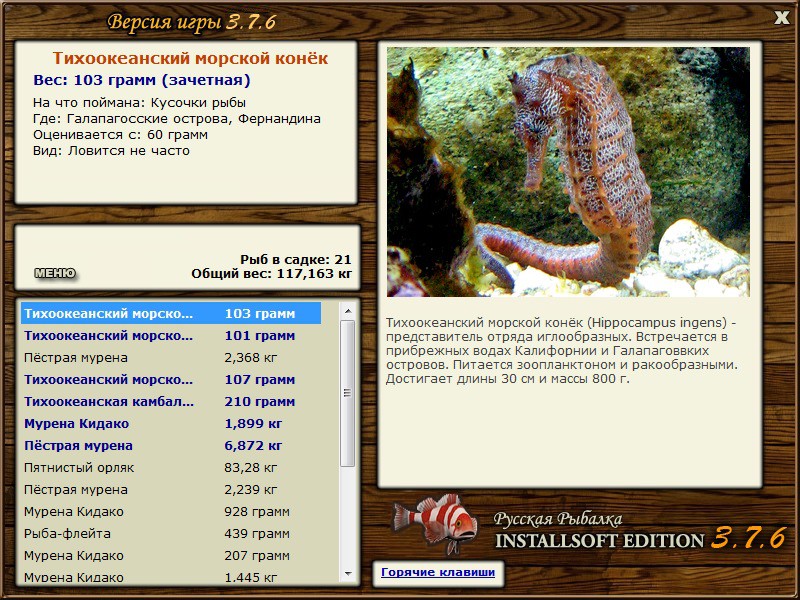Close the fish keepnet window with X

coord(781,18)
